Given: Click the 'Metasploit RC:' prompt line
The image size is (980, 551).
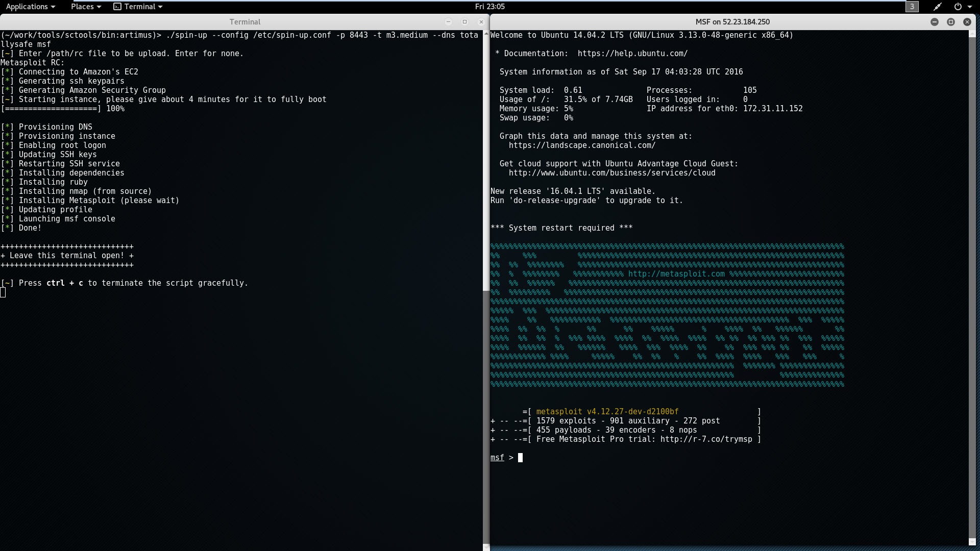Looking at the screenshot, I should (x=33, y=63).
